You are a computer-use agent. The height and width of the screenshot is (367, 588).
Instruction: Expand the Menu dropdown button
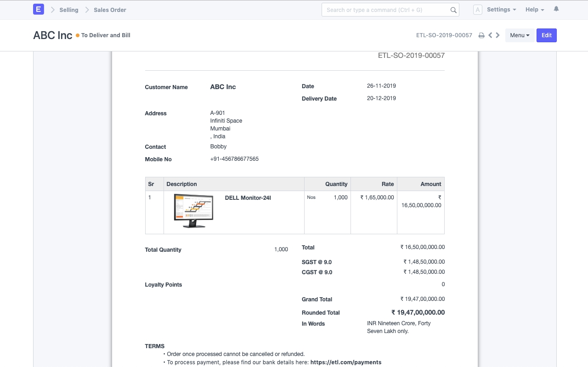[x=520, y=35]
